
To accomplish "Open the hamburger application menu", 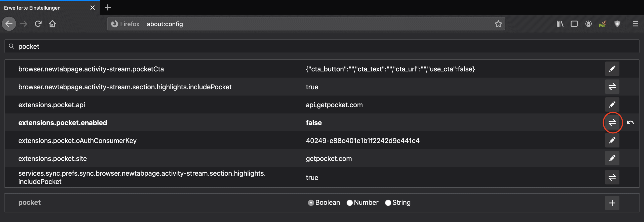I will pos(635,24).
